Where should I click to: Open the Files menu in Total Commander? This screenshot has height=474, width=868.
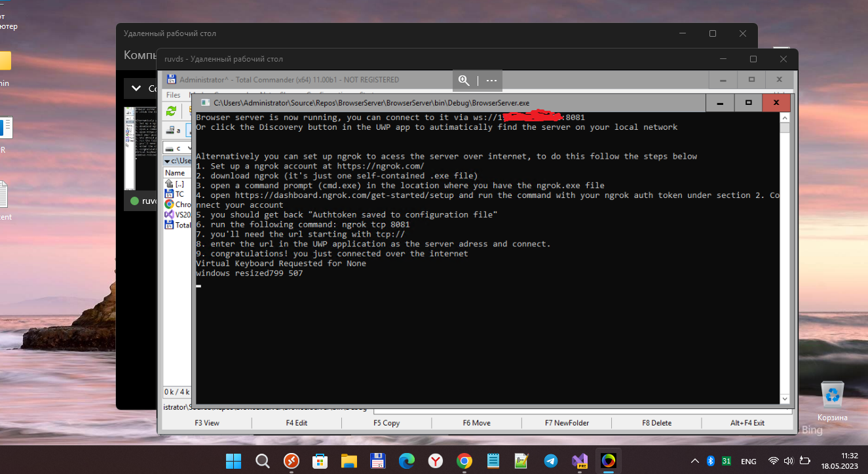[x=173, y=95]
